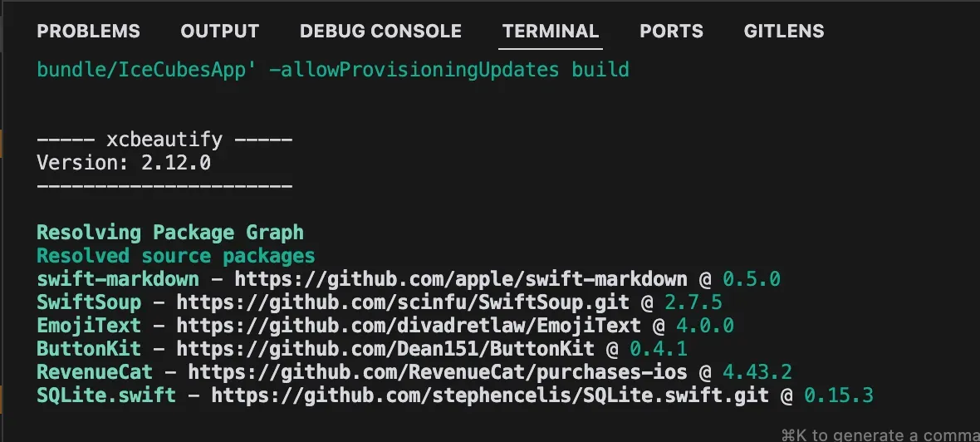Show the PORTS tab
This screenshot has height=442, width=980.
pyautogui.click(x=671, y=32)
